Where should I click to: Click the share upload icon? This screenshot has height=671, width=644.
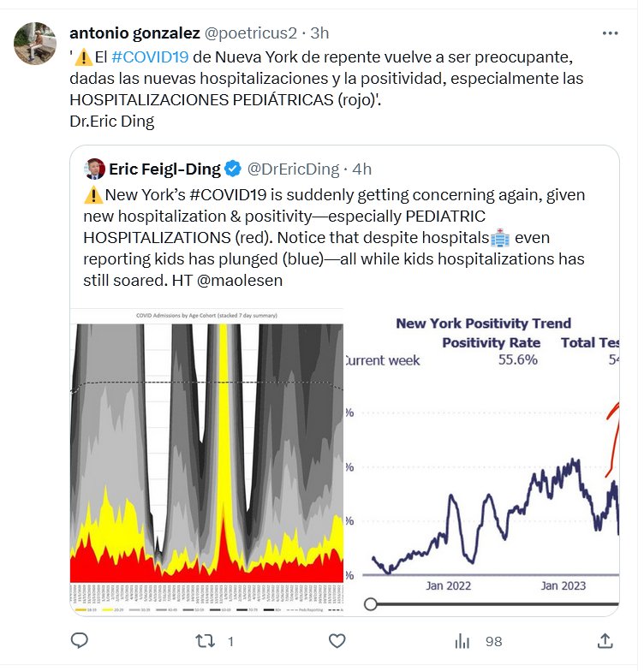click(x=605, y=640)
